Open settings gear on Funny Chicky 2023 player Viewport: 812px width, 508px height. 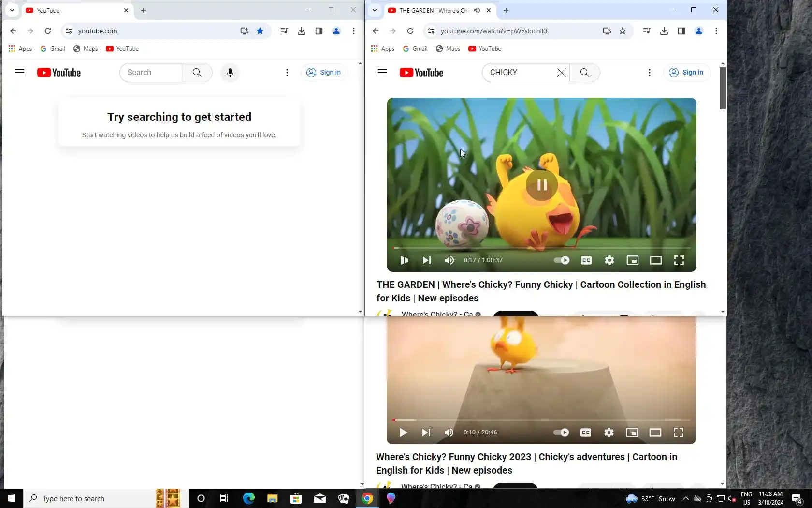609,433
